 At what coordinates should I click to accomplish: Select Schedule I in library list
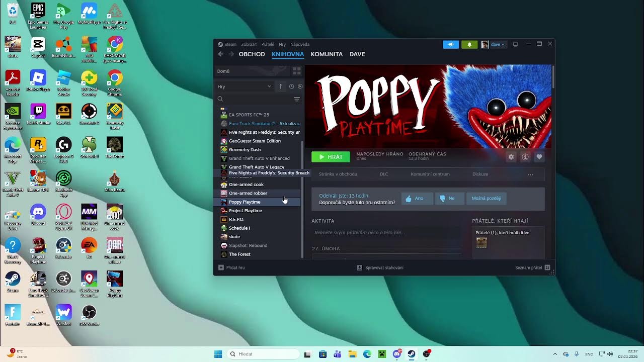[260, 228]
